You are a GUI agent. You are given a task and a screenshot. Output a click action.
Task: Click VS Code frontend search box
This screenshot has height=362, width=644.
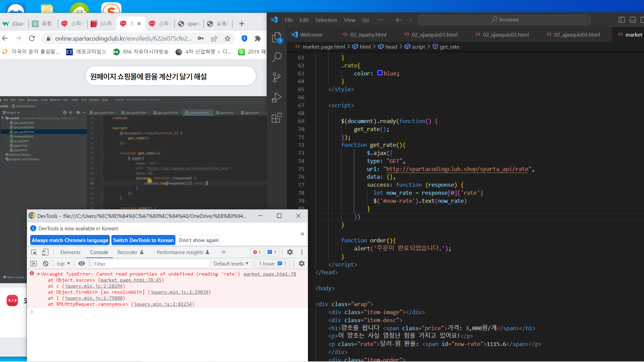(504, 20)
